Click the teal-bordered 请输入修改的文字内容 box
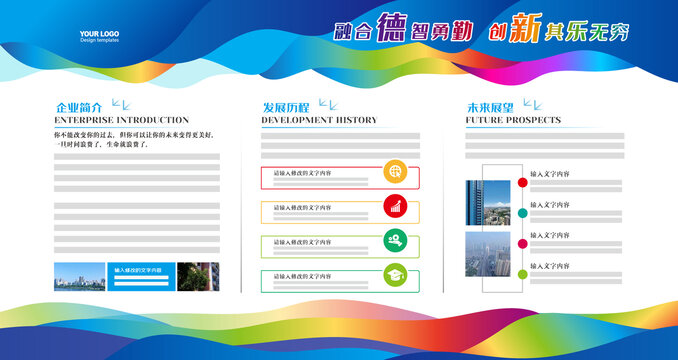The image size is (678, 360). (x=340, y=281)
